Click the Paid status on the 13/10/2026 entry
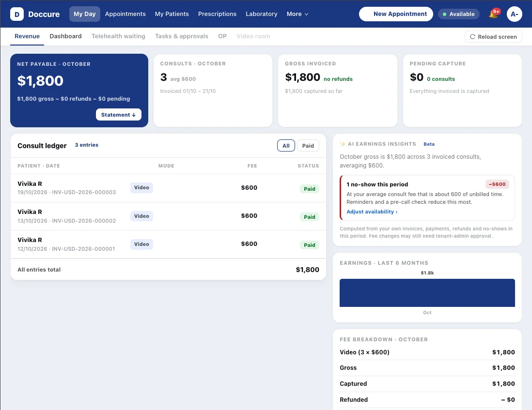 [x=310, y=217]
